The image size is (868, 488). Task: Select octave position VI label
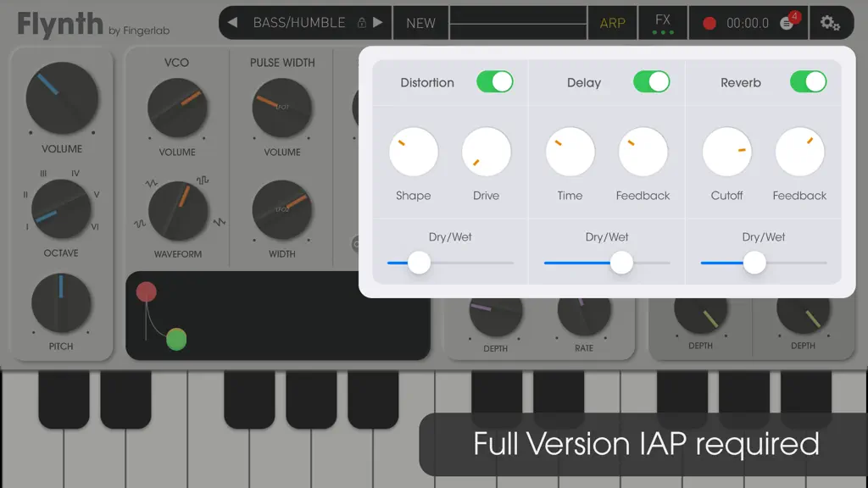click(x=95, y=227)
